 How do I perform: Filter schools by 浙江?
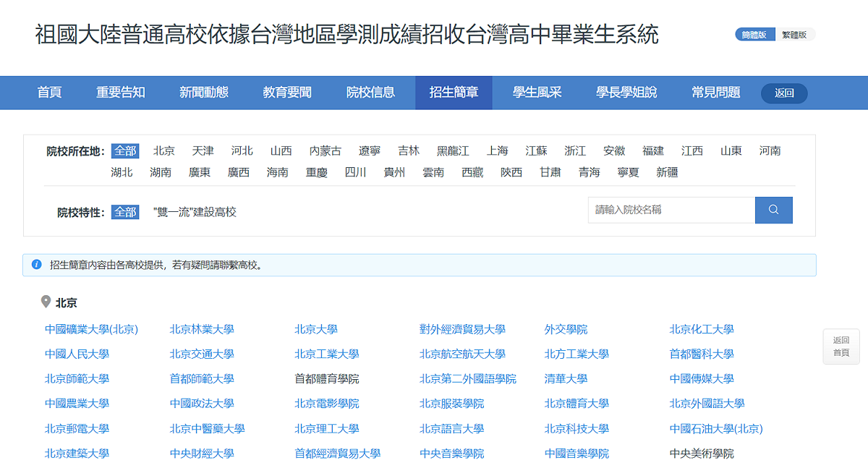tap(576, 150)
